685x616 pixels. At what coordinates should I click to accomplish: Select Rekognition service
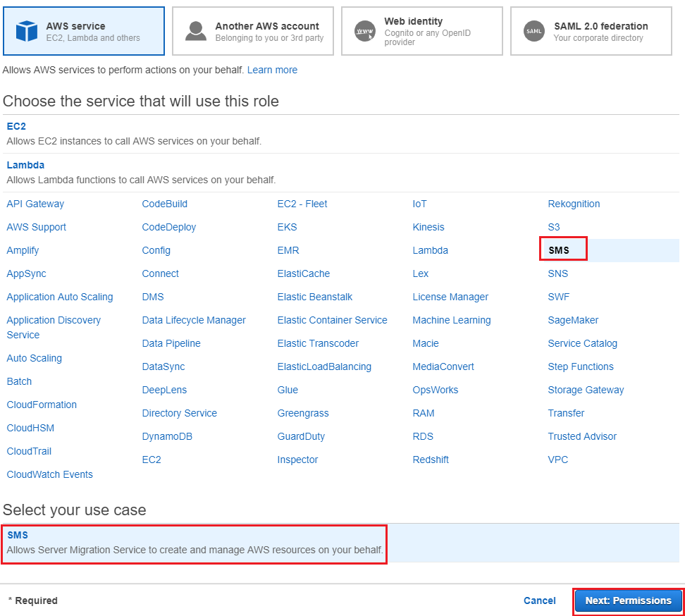[x=574, y=204]
